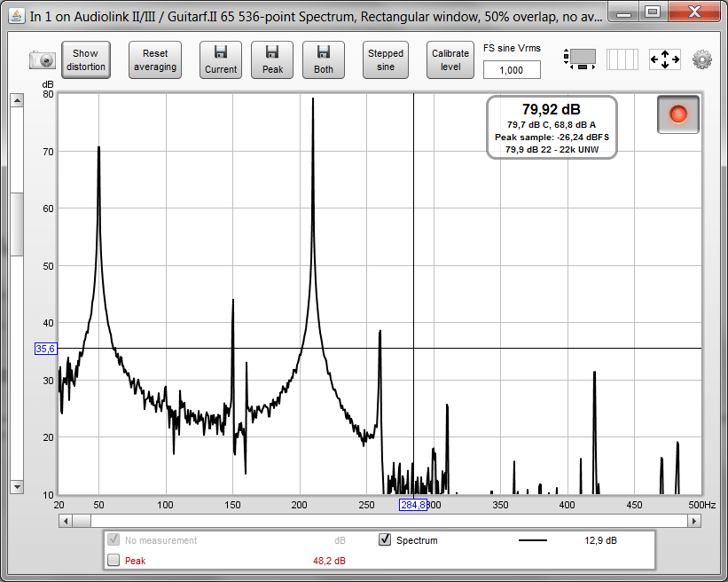Image resolution: width=728 pixels, height=582 pixels.
Task: Open graph limits arrows icon
Action: [665, 59]
